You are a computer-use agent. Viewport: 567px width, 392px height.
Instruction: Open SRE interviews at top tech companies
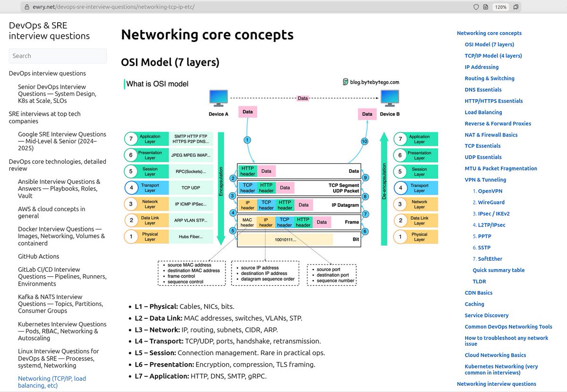pyautogui.click(x=44, y=117)
